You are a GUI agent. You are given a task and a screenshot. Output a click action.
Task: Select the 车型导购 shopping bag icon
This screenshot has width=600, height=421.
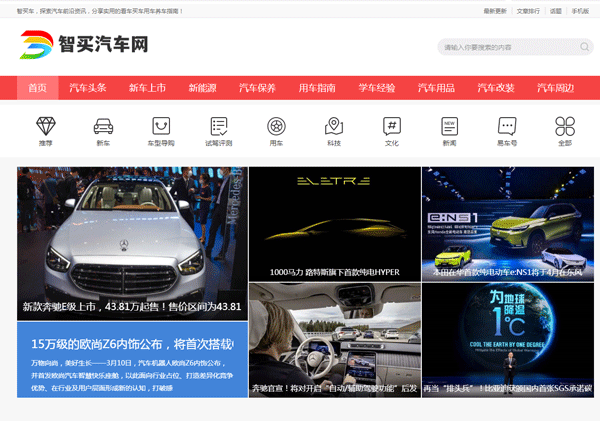tap(161, 126)
